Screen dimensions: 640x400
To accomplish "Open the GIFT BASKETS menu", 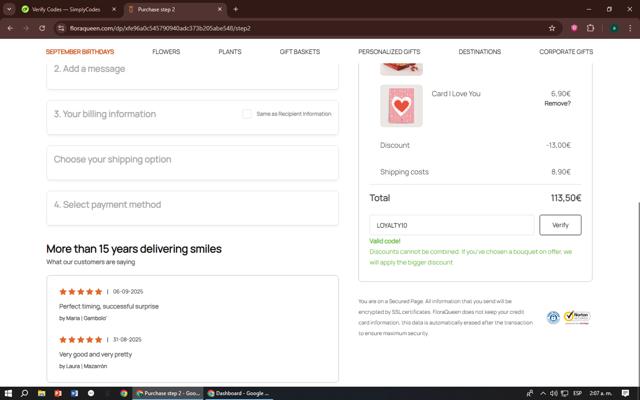I will 300,52.
